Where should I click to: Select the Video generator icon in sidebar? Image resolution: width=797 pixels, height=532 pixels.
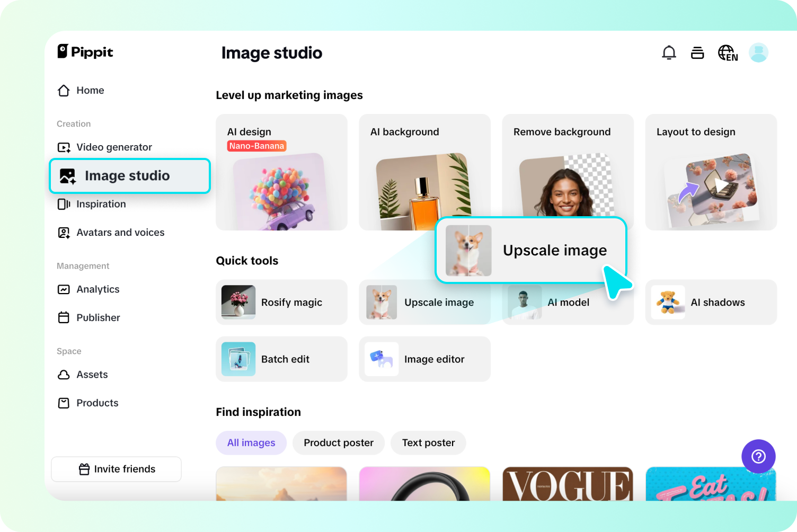64,147
